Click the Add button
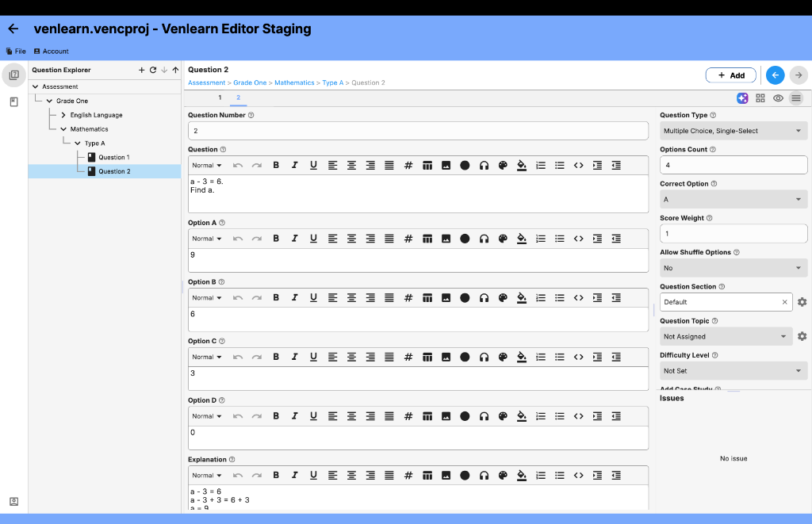Image resolution: width=812 pixels, height=524 pixels. coord(730,74)
